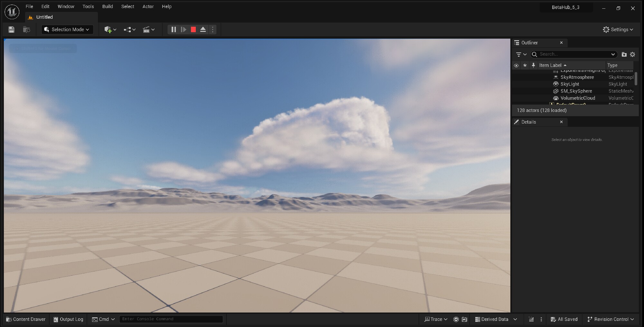Click the eject from player icon
The width and height of the screenshot is (644, 327).
[203, 30]
